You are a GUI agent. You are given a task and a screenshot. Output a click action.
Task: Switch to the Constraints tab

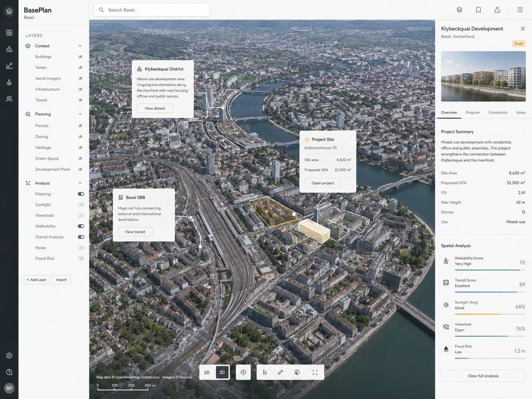click(498, 113)
